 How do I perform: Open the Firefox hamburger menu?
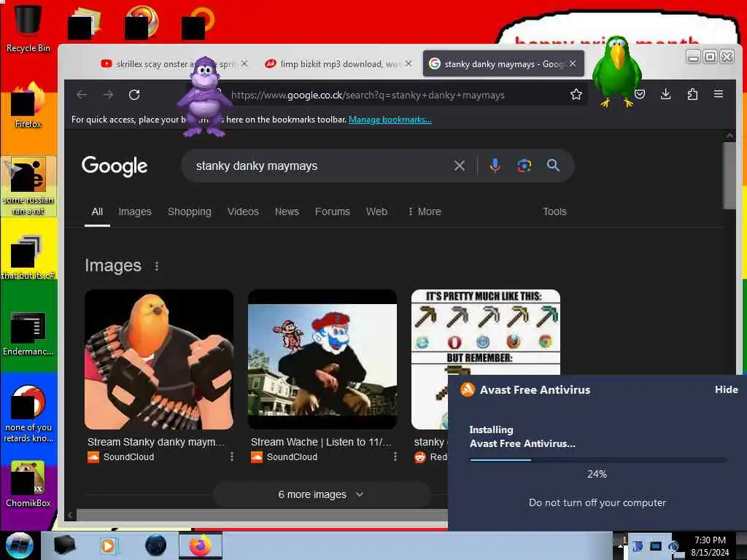[x=719, y=94]
